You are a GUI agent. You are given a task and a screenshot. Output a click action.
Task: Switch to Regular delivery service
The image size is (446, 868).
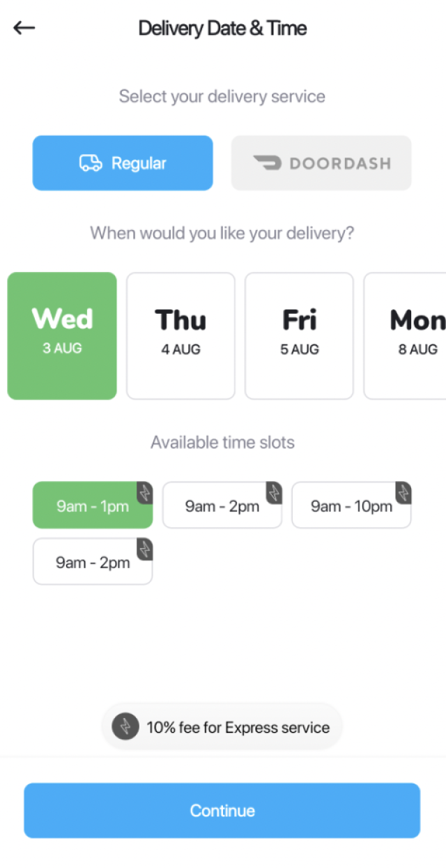click(123, 163)
